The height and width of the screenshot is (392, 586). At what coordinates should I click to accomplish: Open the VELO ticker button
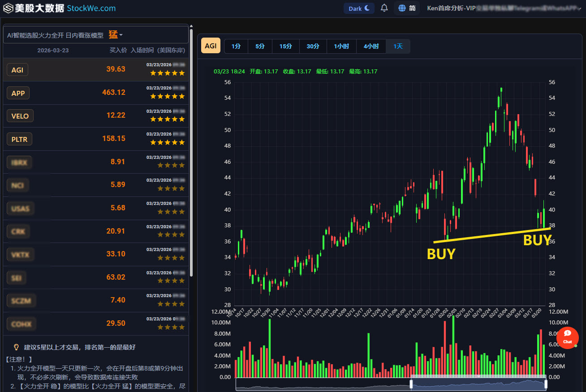(x=20, y=116)
